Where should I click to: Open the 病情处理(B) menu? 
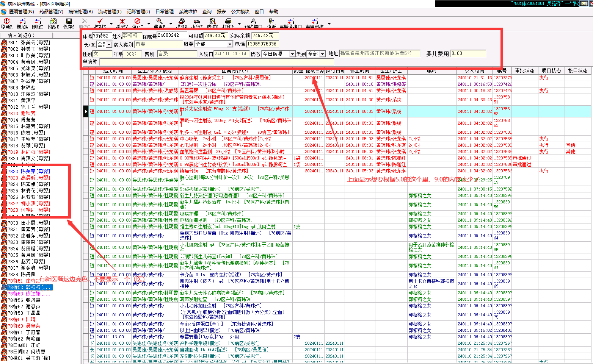(81, 12)
